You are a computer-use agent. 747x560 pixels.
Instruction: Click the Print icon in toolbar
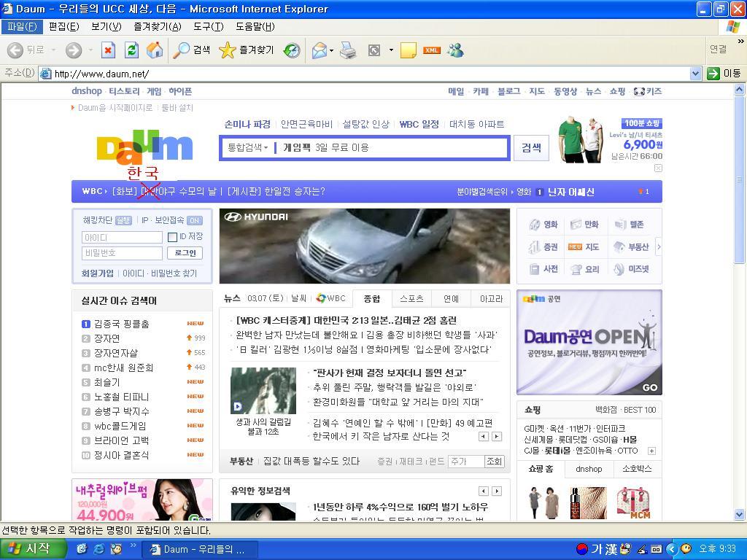point(348,50)
